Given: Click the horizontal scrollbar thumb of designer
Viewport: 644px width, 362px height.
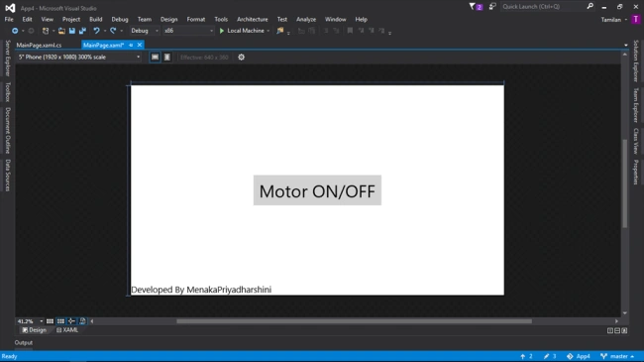Looking at the screenshot, I should coord(354,321).
